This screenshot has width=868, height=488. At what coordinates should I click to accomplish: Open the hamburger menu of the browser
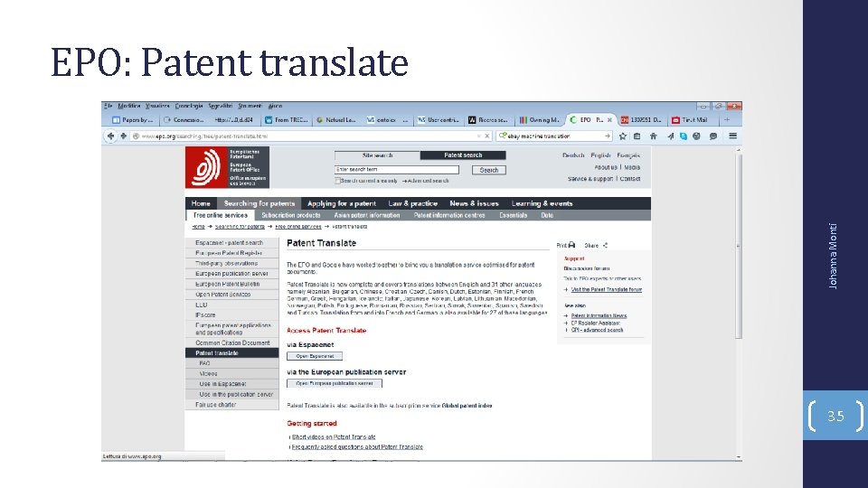tap(733, 136)
